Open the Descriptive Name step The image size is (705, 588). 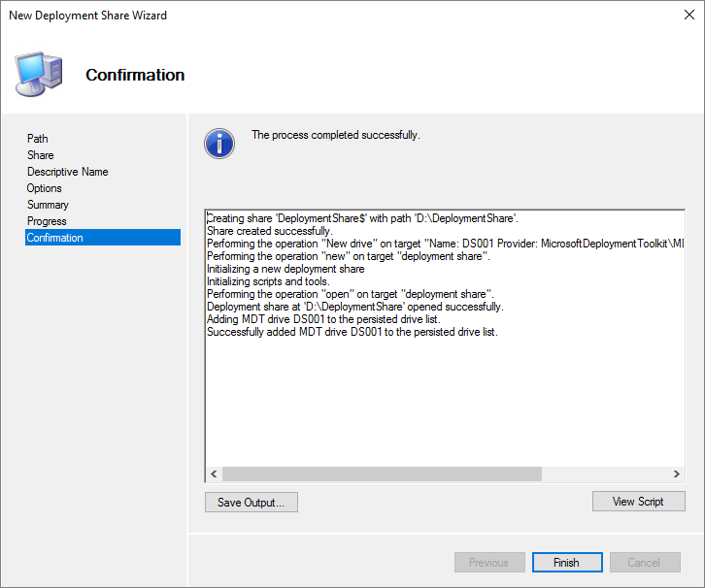click(68, 172)
